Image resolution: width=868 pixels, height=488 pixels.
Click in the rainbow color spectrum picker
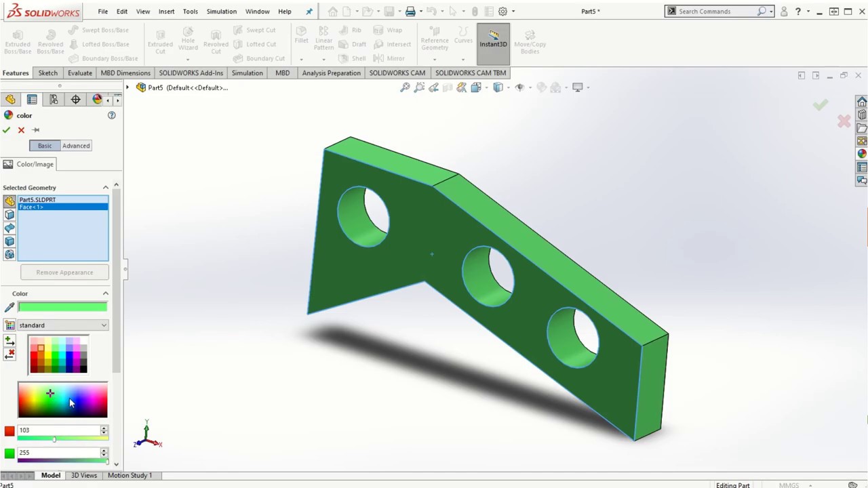[62, 400]
